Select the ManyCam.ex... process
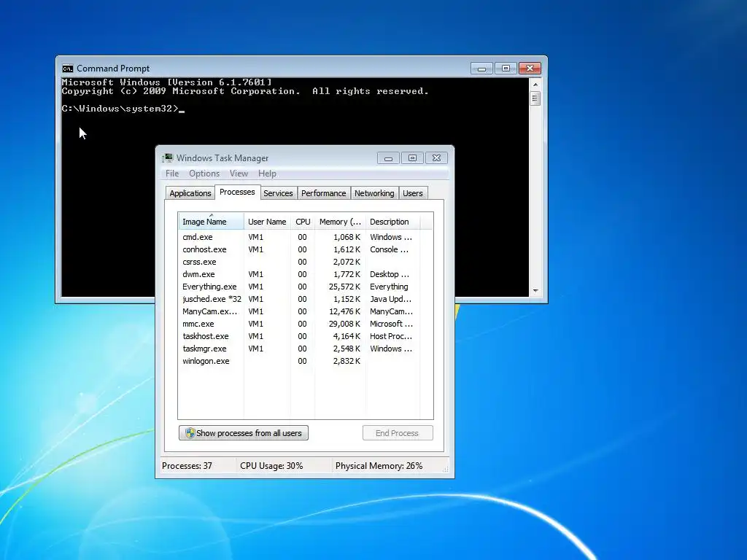747x560 pixels. (x=306, y=311)
